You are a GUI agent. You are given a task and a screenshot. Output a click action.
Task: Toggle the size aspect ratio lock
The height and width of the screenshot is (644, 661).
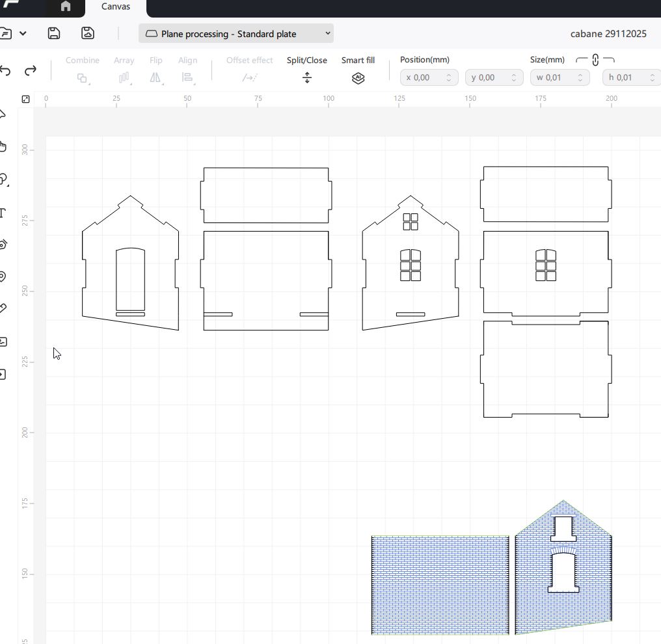click(595, 60)
